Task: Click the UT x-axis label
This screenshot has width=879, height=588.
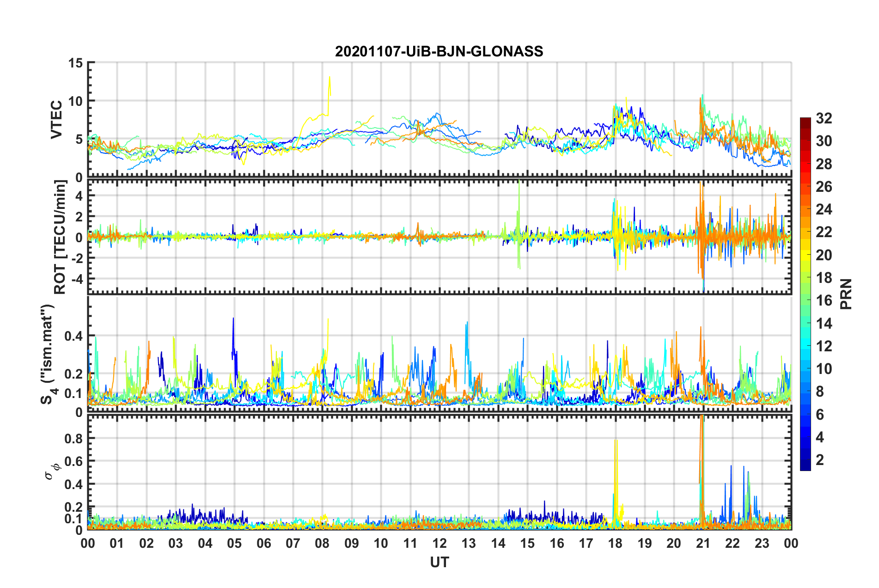Action: pos(439,562)
